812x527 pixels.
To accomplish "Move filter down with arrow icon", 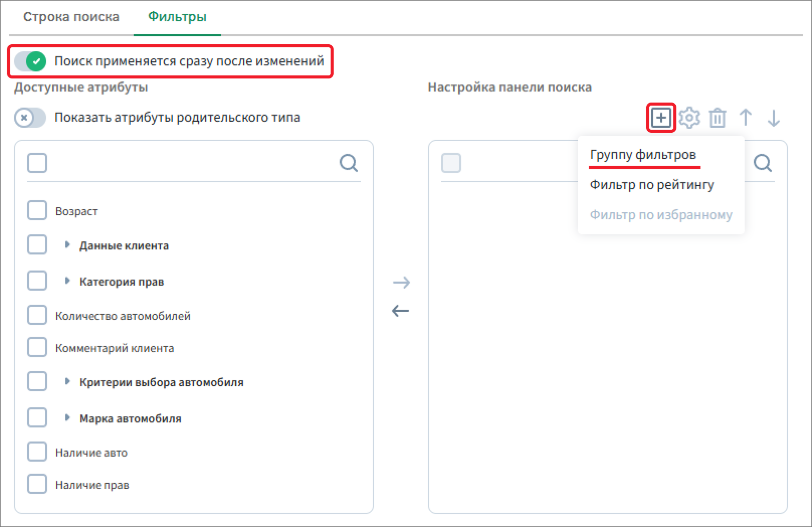I will (774, 118).
